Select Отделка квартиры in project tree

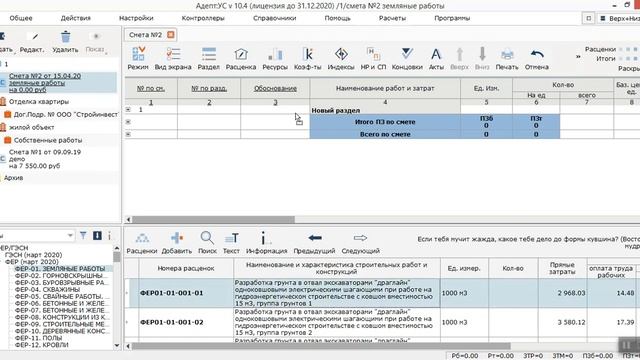[x=39, y=102]
